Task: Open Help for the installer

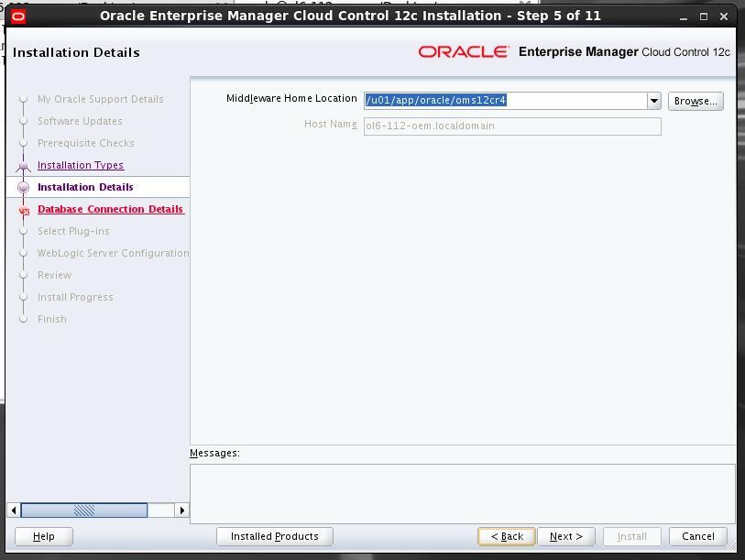Action: [44, 536]
